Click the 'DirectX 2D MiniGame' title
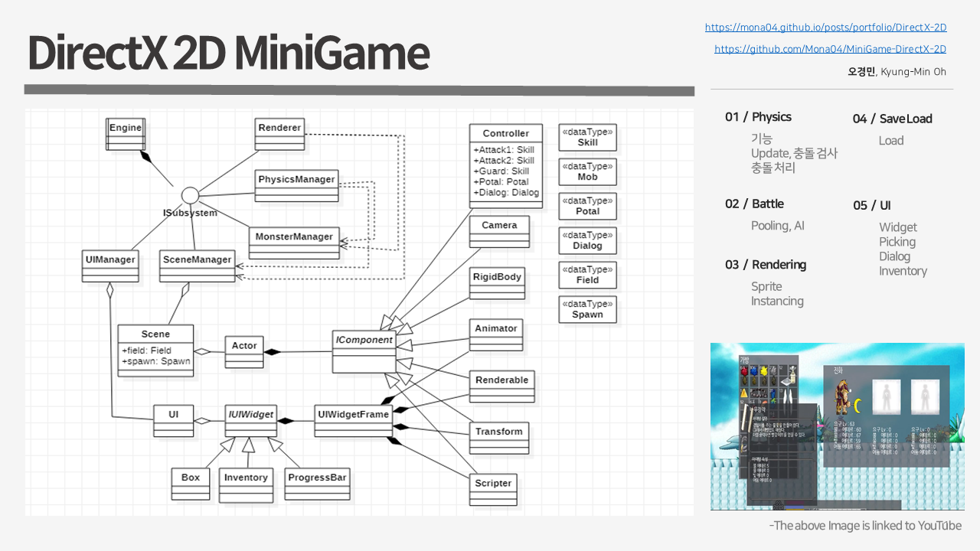 tap(228, 54)
